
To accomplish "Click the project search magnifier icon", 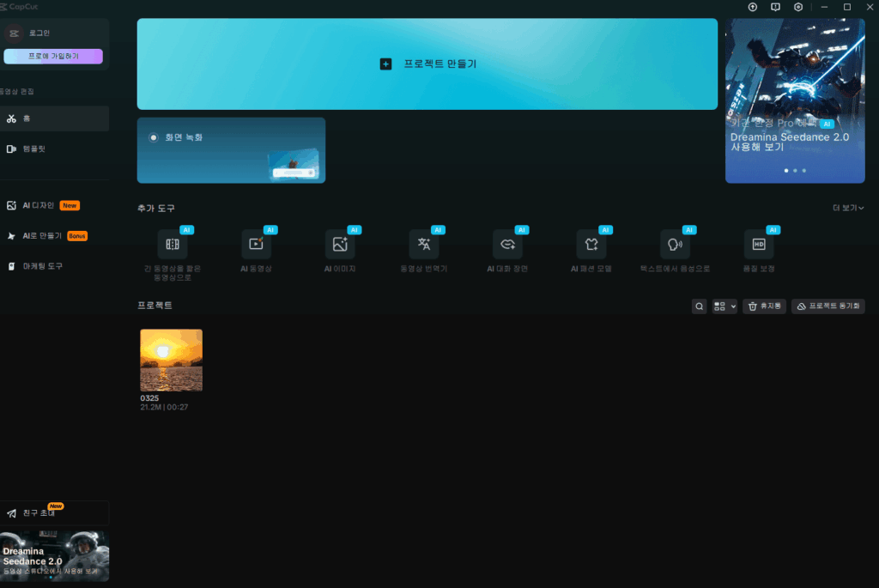I will tap(700, 306).
